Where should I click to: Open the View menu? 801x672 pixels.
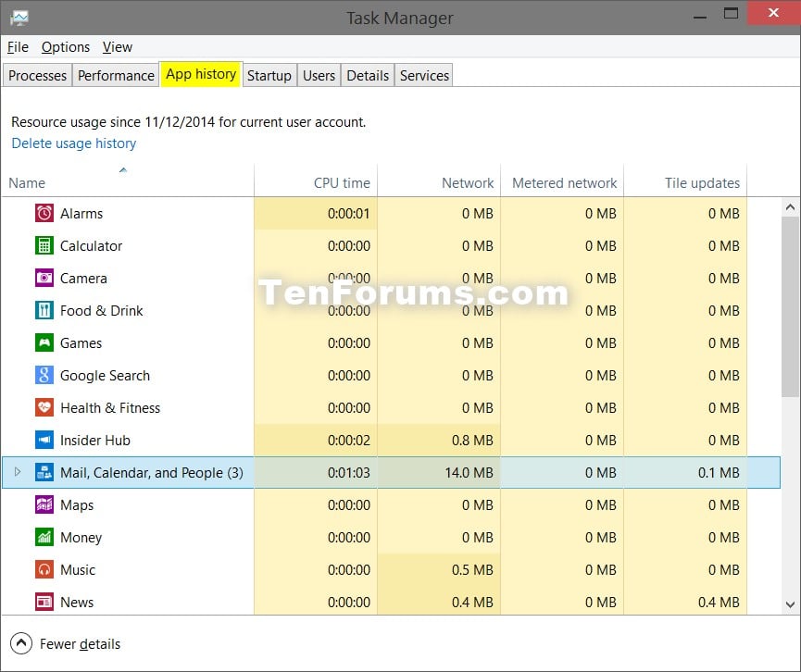pyautogui.click(x=118, y=47)
